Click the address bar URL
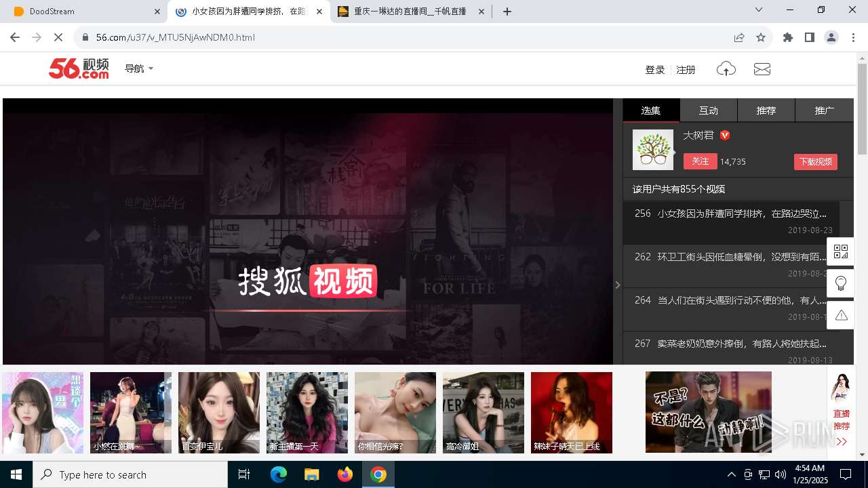868x488 pixels. point(176,37)
